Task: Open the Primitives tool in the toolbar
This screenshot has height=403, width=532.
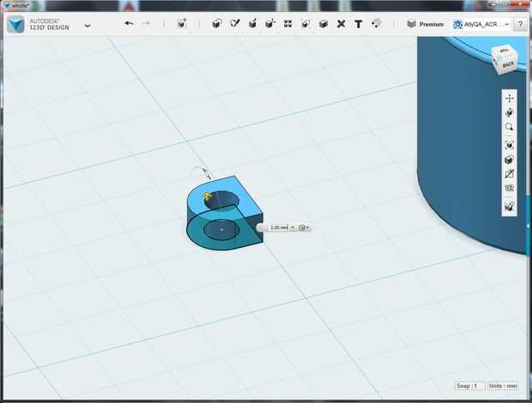Action: 216,24
